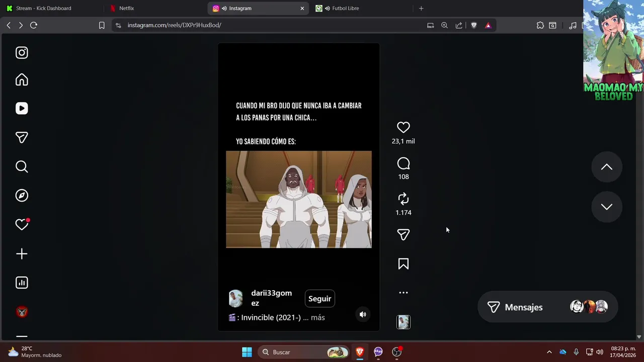Open Brave Shields lion icon
Image resolution: width=644 pixels, height=362 pixels.
click(x=474, y=25)
